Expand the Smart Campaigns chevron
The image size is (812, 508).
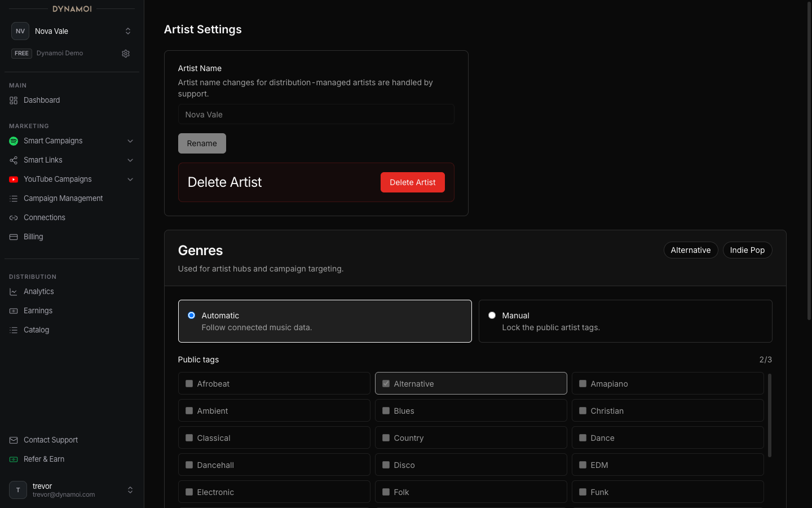coord(130,141)
